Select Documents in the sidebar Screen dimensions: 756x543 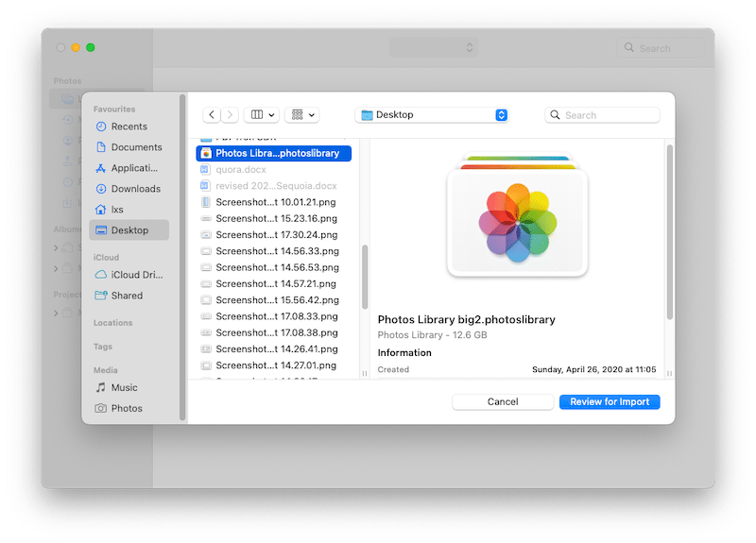129,147
